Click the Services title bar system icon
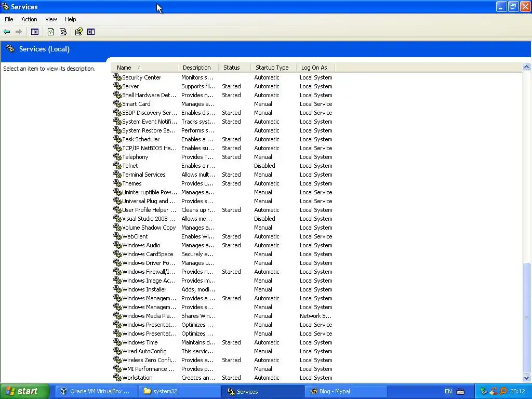532x399 pixels. 5,6
